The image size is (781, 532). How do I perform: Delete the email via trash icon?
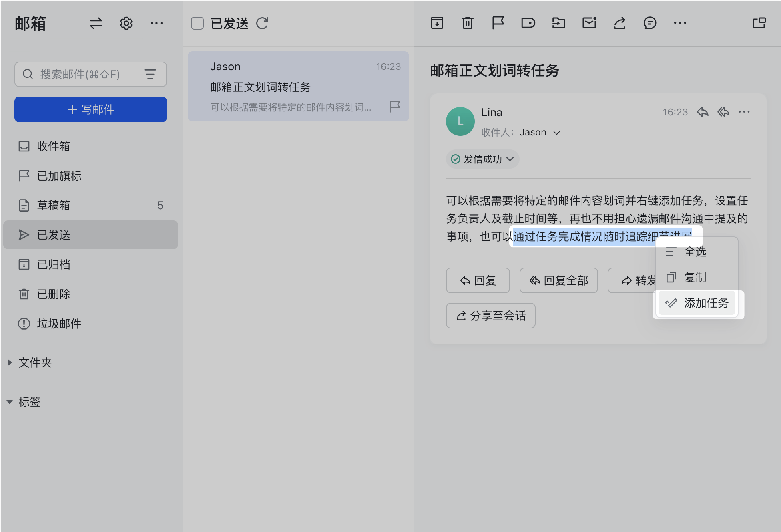coord(468,23)
